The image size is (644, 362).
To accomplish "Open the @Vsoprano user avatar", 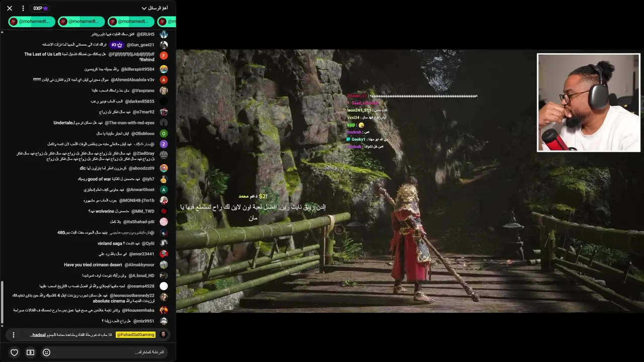I will point(164,90).
